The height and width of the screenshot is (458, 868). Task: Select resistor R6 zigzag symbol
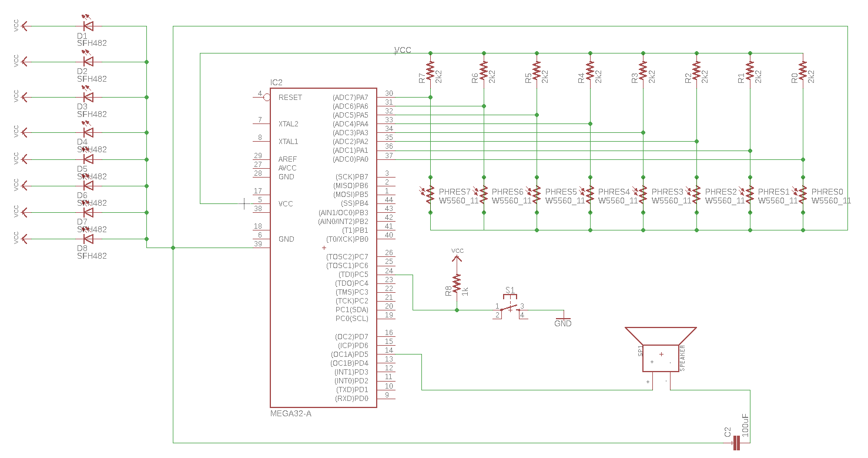click(484, 72)
